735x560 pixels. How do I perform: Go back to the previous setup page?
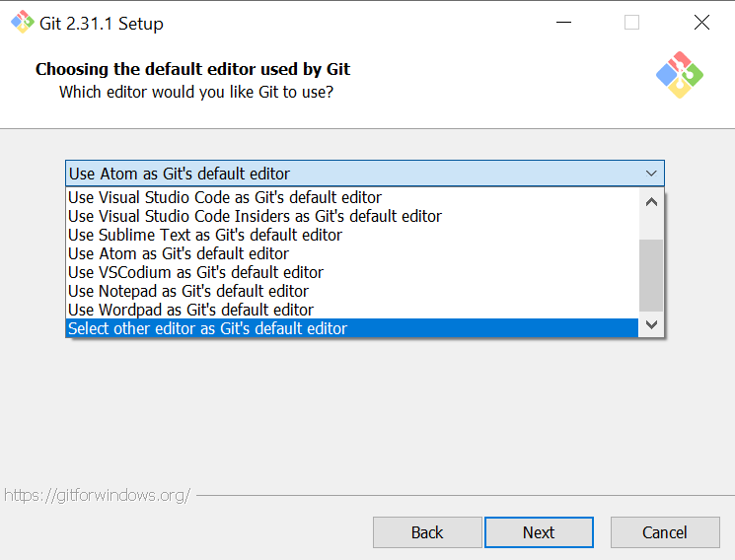[x=427, y=532]
